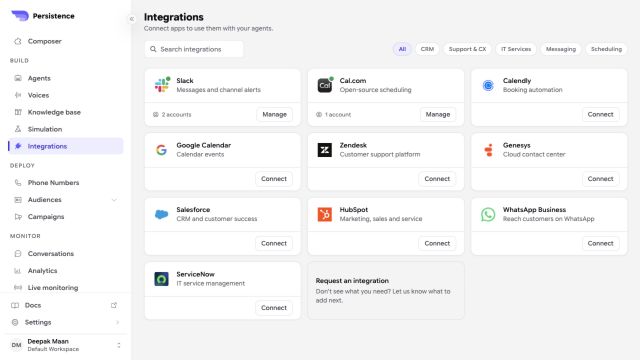The width and height of the screenshot is (640, 360).
Task: Click the Integrations plug icon
Action: [x=18, y=146]
